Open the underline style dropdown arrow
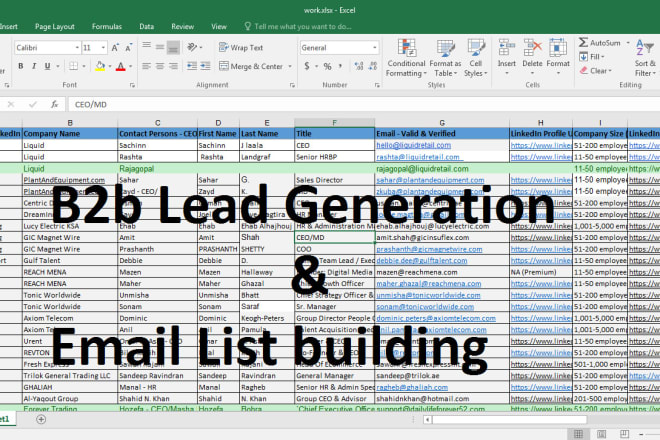Screen dimensions: 660x440 (58, 66)
